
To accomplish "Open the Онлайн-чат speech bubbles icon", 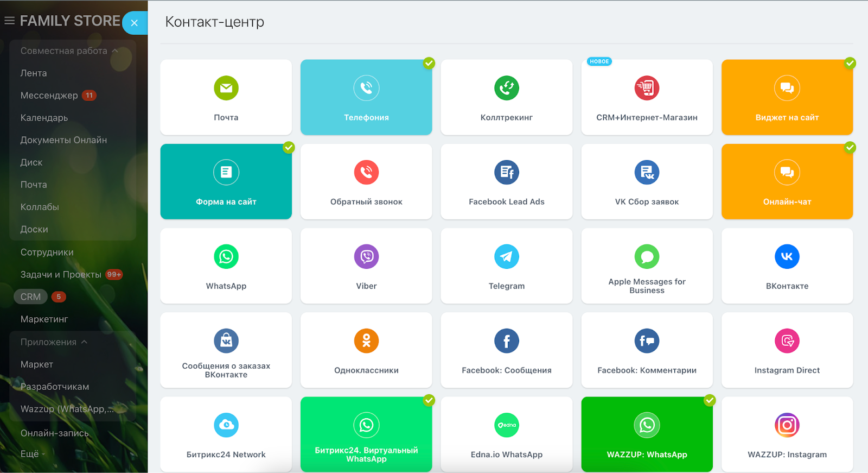I will (787, 172).
